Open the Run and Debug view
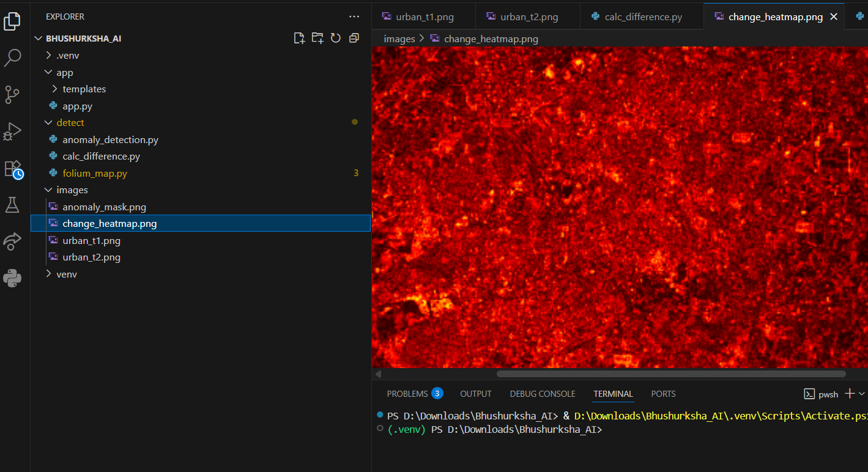This screenshot has width=868, height=472. pos(12,131)
